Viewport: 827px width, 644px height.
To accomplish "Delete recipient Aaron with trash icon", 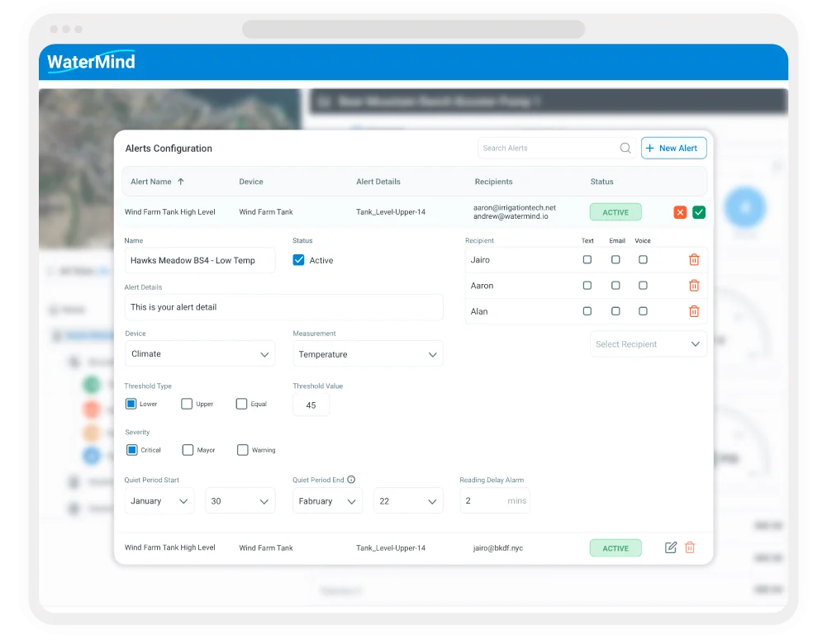I will [694, 286].
